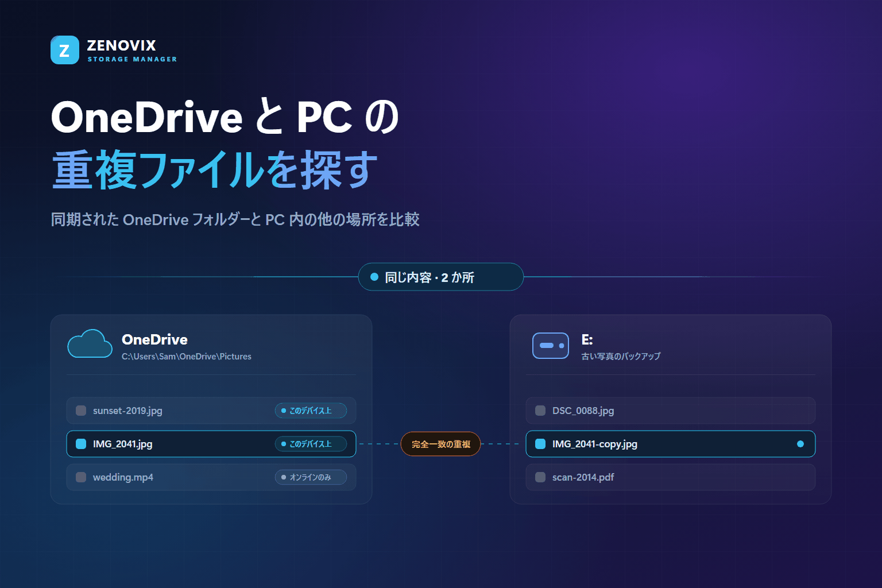Screen dimensions: 882x588
Task: Click このデバイス上 badge on IMG_2041.jpg row
Action: (311, 444)
